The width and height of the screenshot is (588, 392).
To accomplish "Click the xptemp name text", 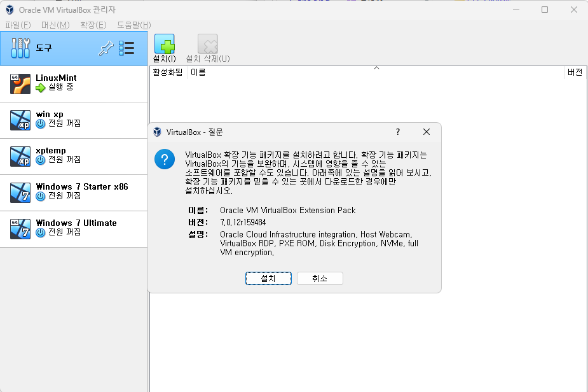I will [51, 151].
